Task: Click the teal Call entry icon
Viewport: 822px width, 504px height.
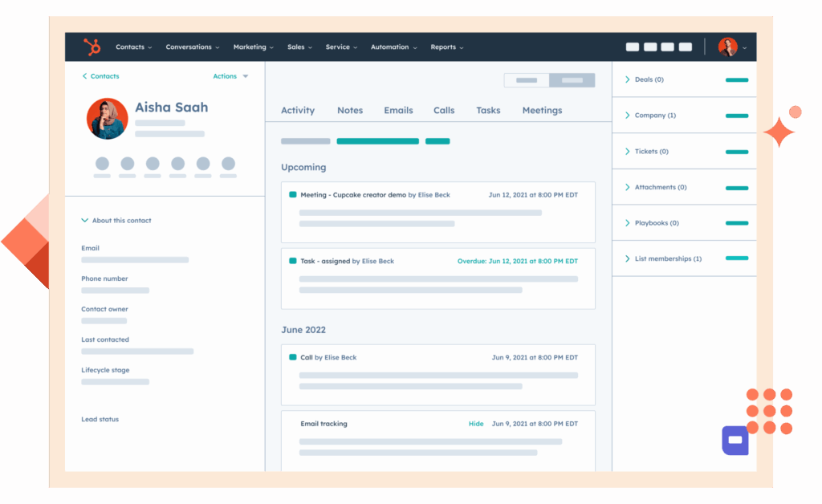Action: [293, 357]
